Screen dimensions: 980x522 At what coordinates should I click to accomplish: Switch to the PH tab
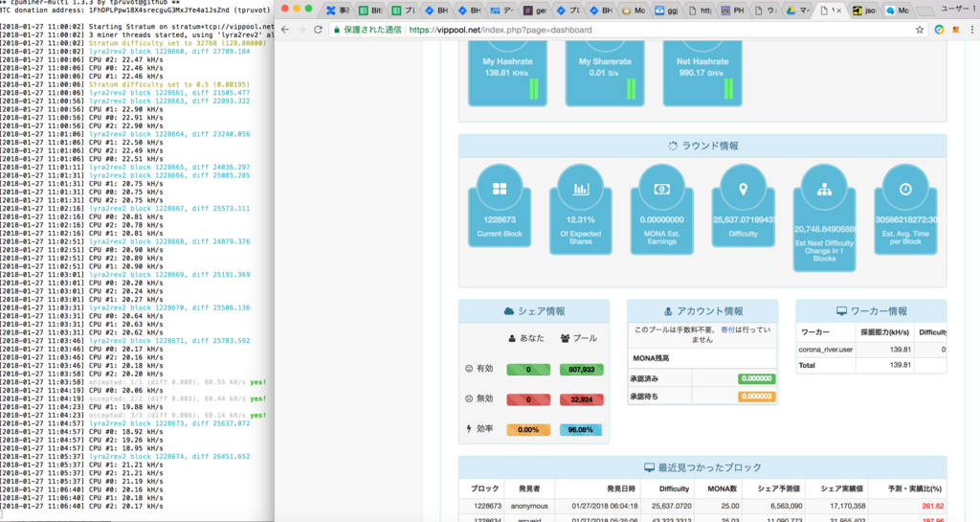[x=732, y=11]
